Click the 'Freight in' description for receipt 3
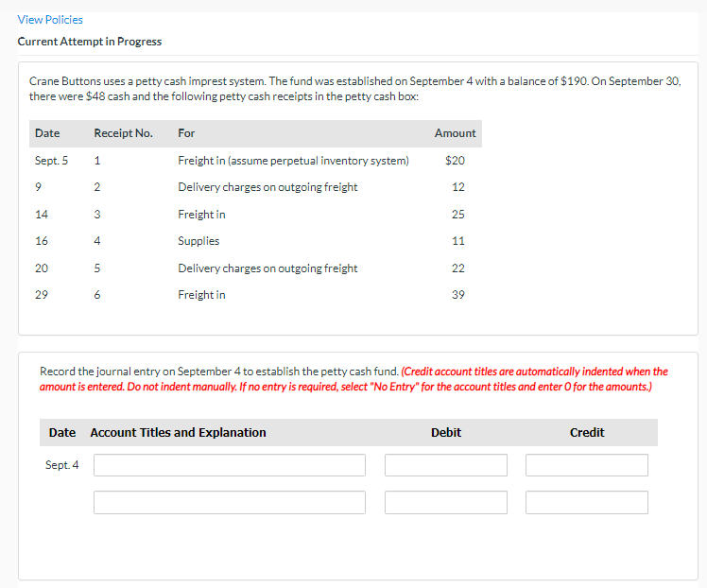This screenshot has width=707, height=588. [x=201, y=215]
